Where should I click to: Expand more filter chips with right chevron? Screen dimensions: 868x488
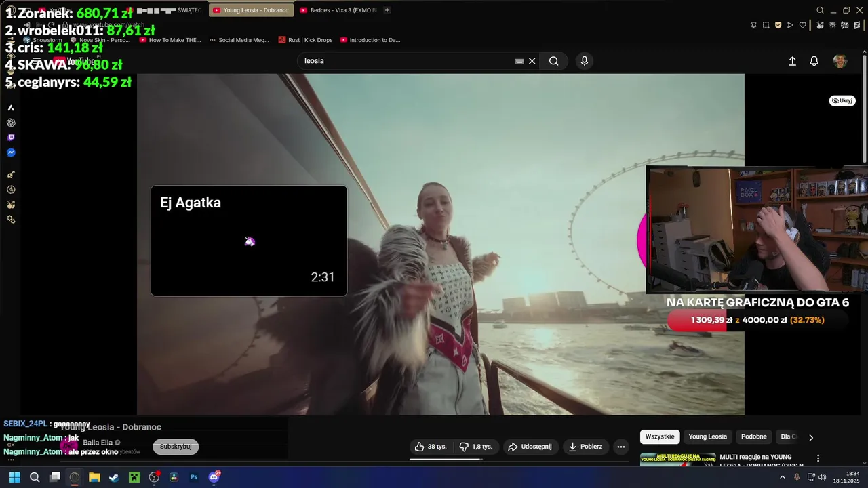(x=811, y=437)
